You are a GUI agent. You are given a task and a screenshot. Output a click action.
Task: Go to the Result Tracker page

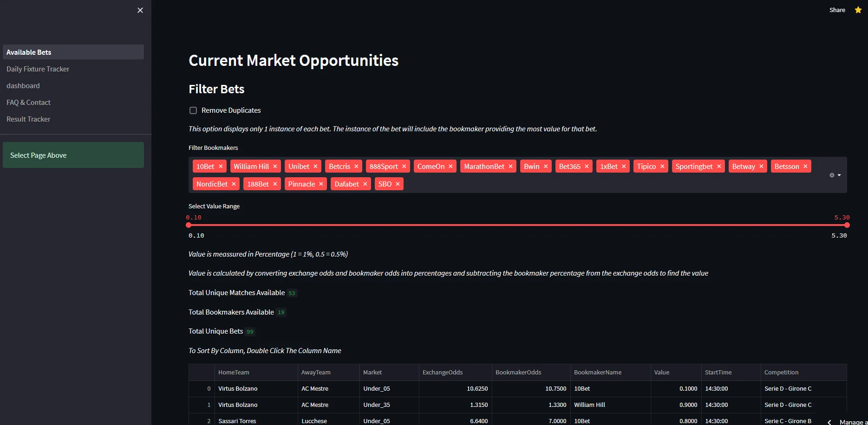pyautogui.click(x=28, y=119)
